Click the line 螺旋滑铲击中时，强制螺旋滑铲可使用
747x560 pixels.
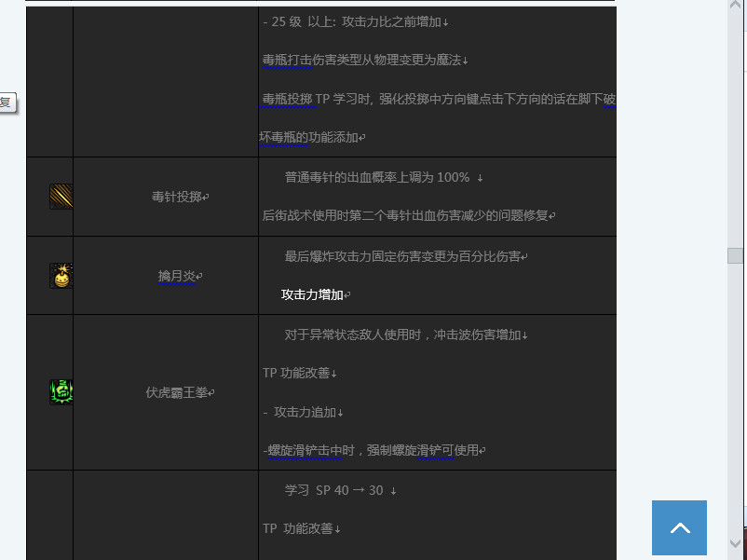click(x=371, y=450)
